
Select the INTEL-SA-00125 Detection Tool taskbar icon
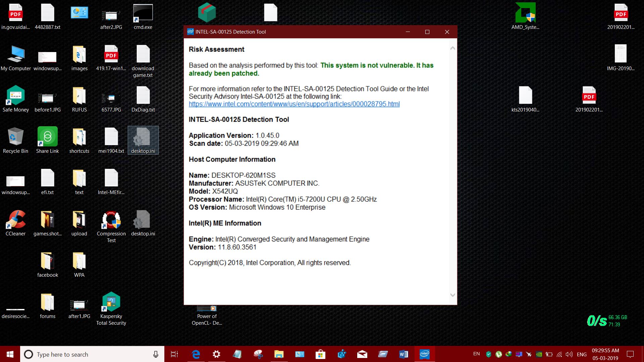pos(425,354)
